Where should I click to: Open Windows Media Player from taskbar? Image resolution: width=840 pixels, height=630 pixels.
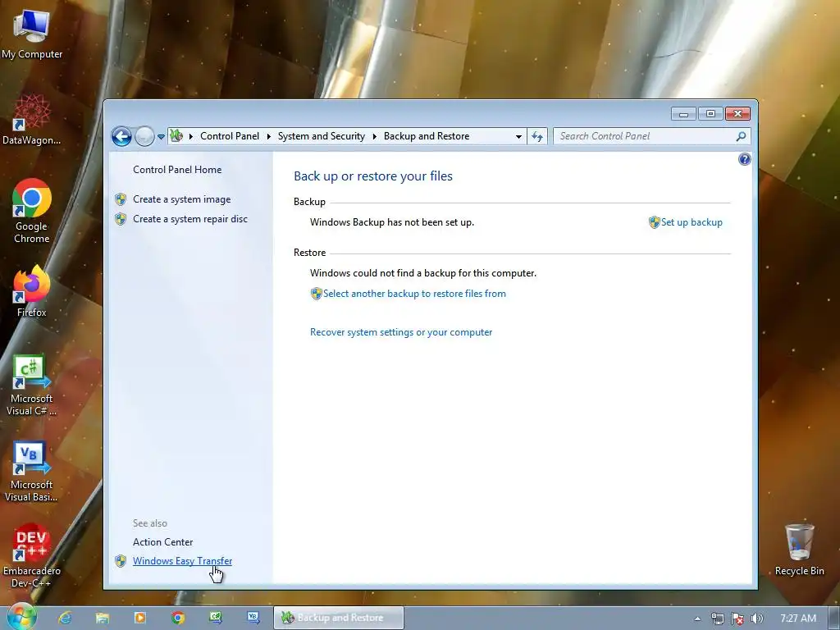click(139, 618)
